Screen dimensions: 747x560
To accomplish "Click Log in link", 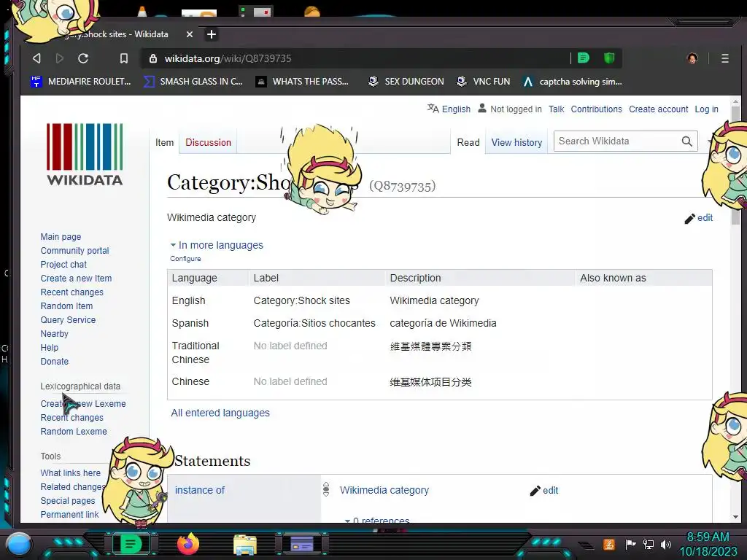I will [x=706, y=109].
